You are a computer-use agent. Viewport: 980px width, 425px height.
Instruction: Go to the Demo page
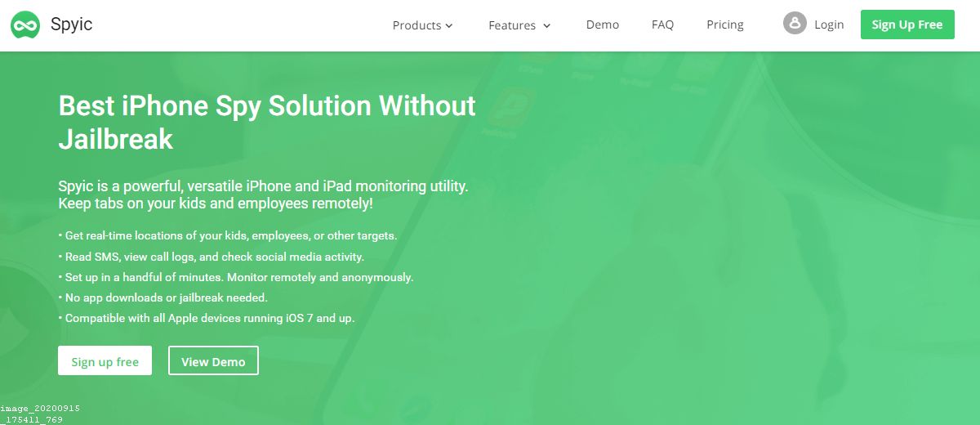(x=603, y=25)
